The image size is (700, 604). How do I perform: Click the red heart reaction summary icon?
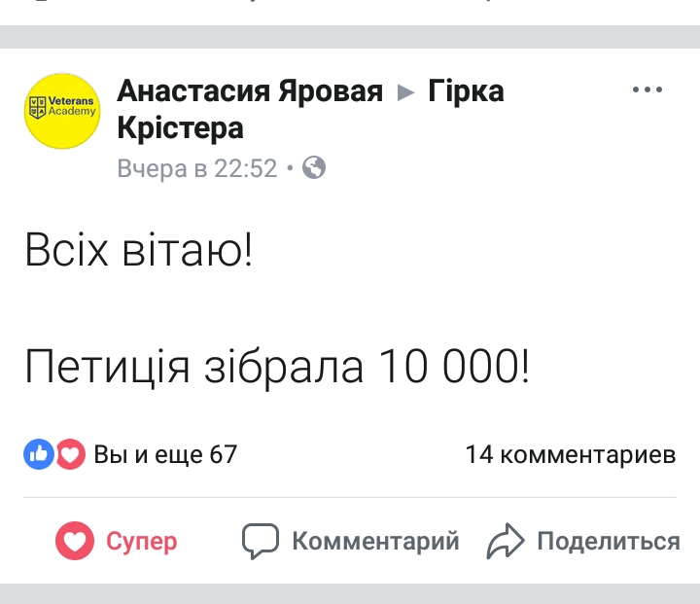coord(70,453)
